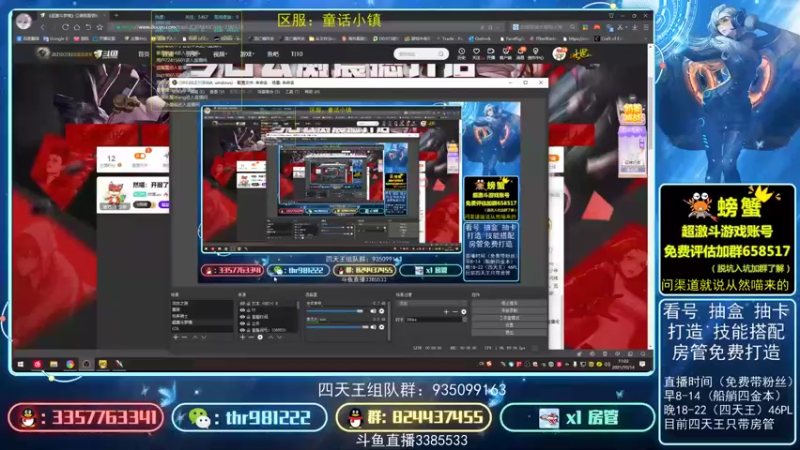This screenshot has width=800, height=450.
Task: Click the browser back arrow
Action: click(x=42, y=27)
